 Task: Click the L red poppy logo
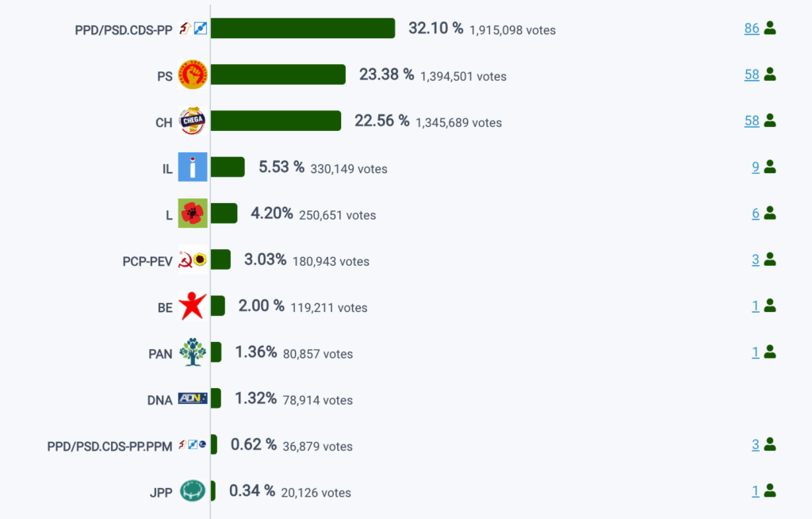193,213
